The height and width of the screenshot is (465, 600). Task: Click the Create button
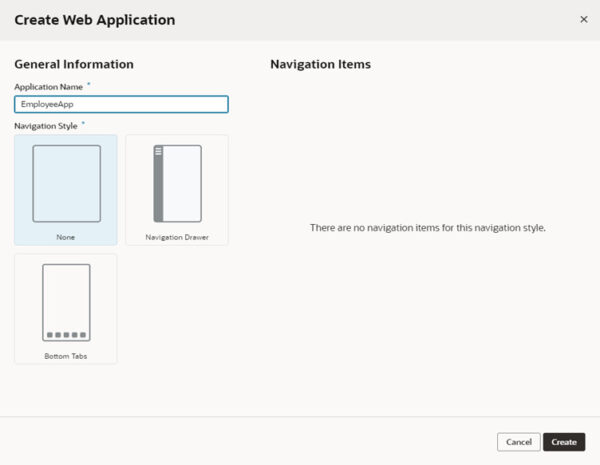(x=563, y=442)
